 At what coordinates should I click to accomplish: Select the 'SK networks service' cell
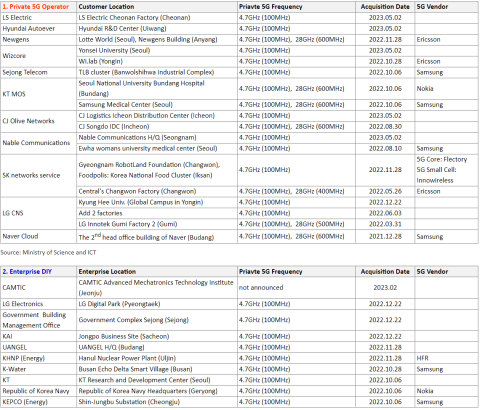click(x=39, y=175)
